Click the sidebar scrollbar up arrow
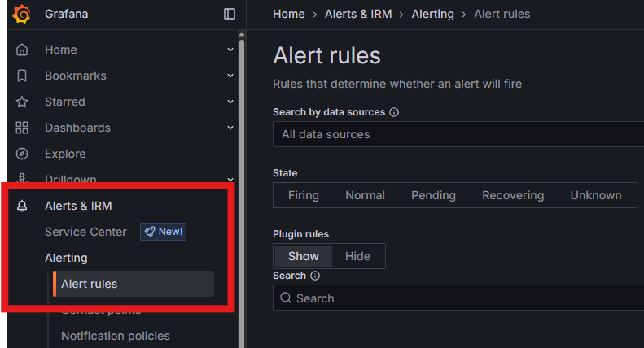This screenshot has width=644, height=348. coord(242,34)
